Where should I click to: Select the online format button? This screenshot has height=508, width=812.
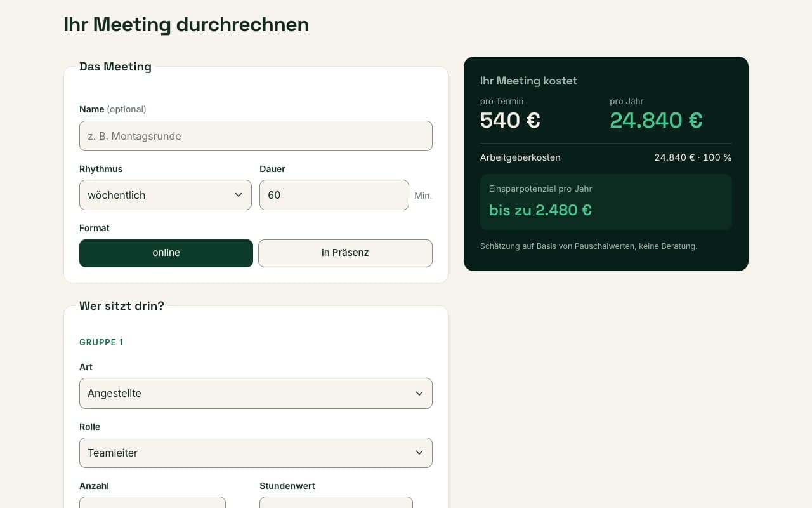(x=166, y=253)
